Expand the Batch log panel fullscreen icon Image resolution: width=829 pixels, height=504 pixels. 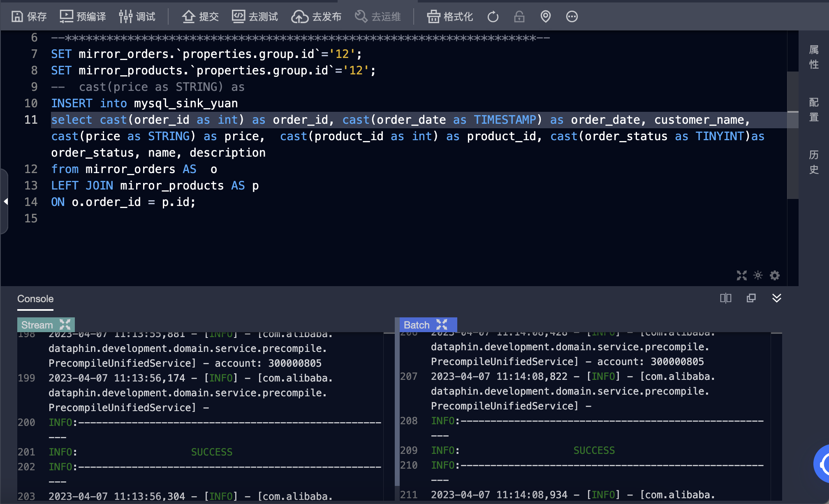[x=442, y=325]
